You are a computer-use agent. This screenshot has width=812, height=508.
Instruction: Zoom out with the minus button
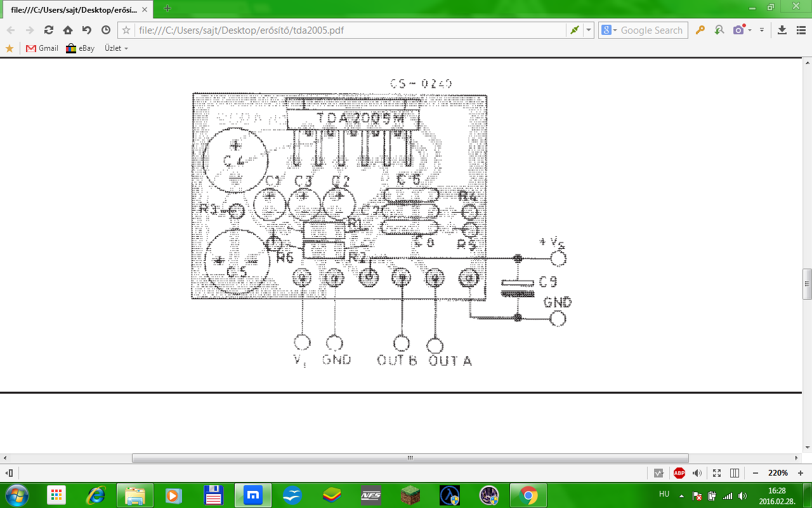pyautogui.click(x=756, y=473)
